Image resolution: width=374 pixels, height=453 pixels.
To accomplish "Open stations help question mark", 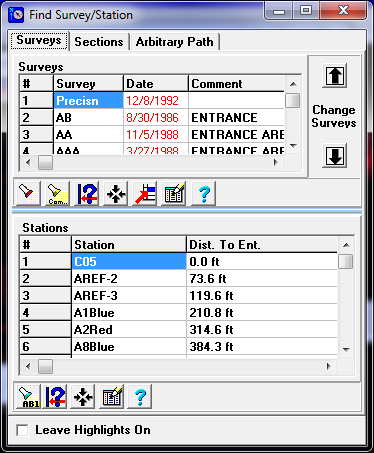I will pos(140,396).
